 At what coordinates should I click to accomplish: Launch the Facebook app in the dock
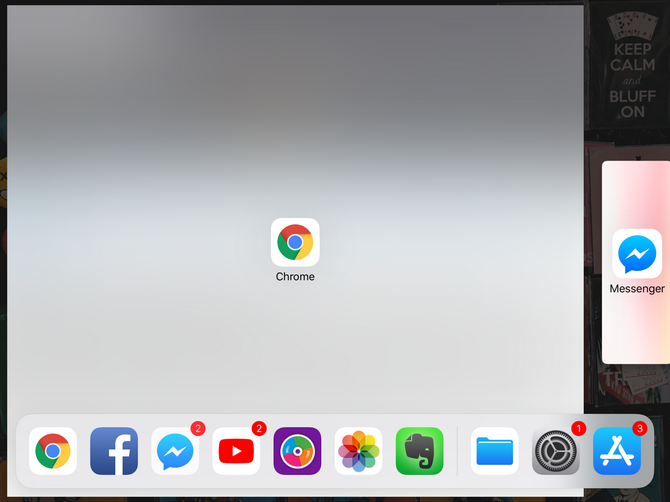coord(114,451)
